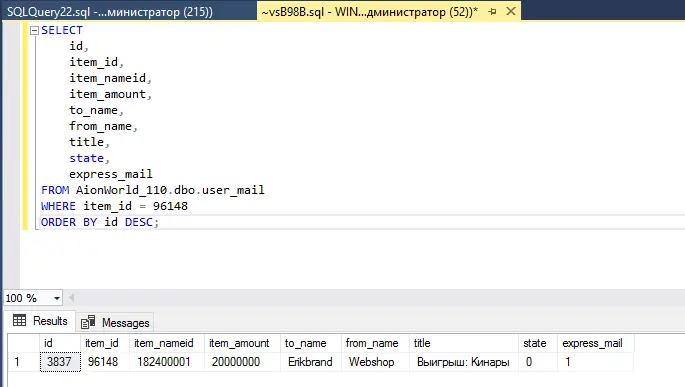Switch to the SQLQuery22.sql tab

click(x=110, y=12)
